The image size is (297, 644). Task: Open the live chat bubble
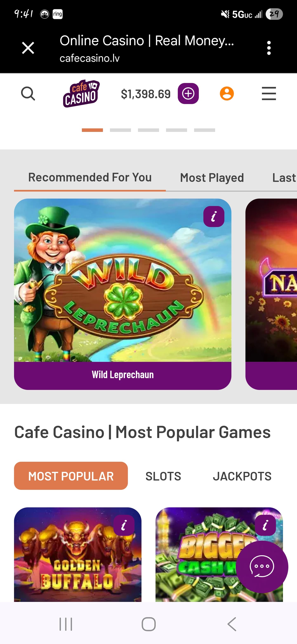pyautogui.click(x=262, y=567)
